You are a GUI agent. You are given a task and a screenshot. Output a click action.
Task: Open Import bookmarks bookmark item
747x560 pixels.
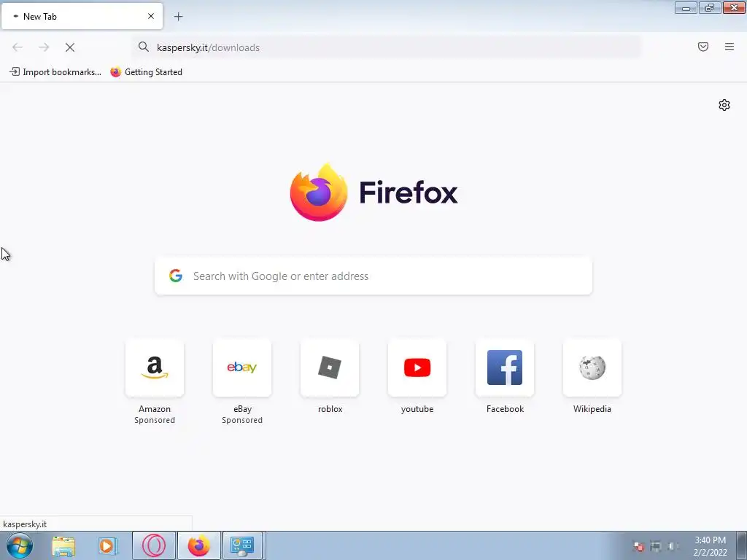click(x=55, y=72)
